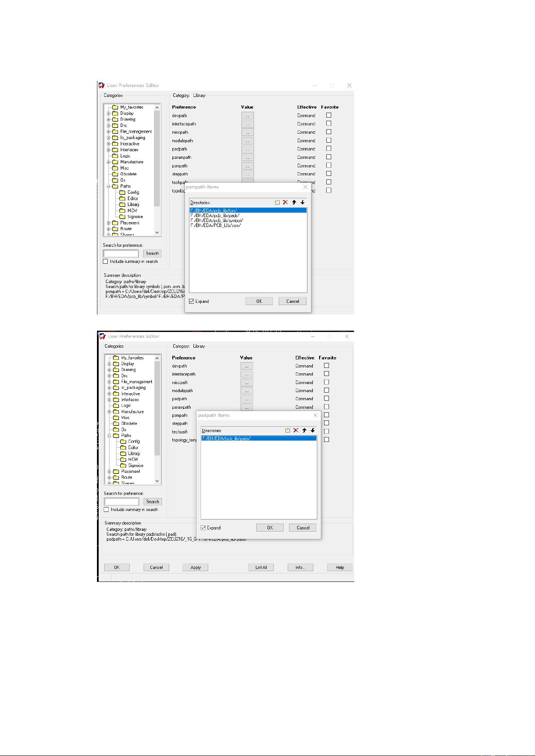Click new directory icon in psmpath Items dialog
This screenshot has height=756, width=535.
point(277,202)
